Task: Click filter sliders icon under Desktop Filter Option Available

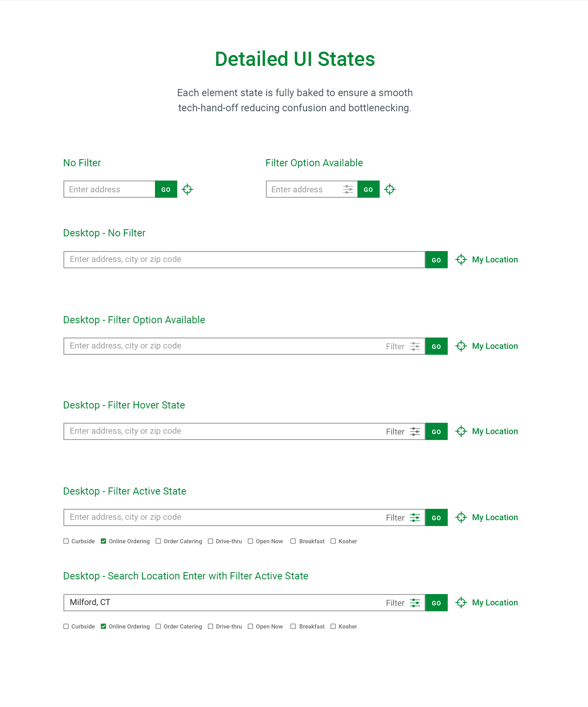Action: 415,346
